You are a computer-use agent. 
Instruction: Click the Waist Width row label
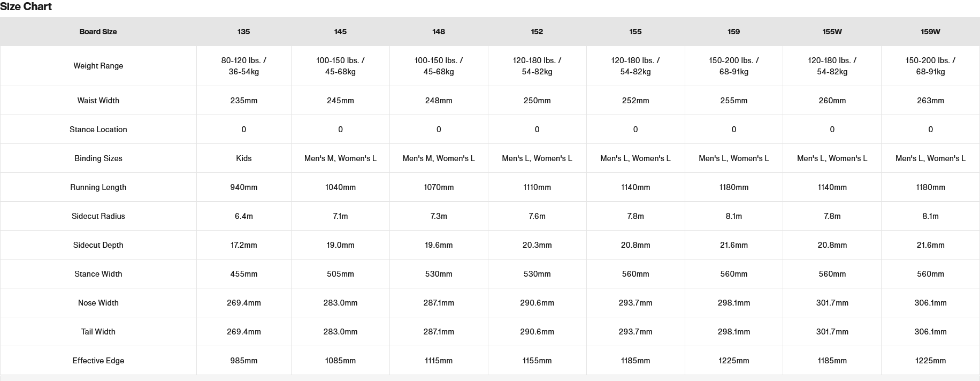(98, 101)
